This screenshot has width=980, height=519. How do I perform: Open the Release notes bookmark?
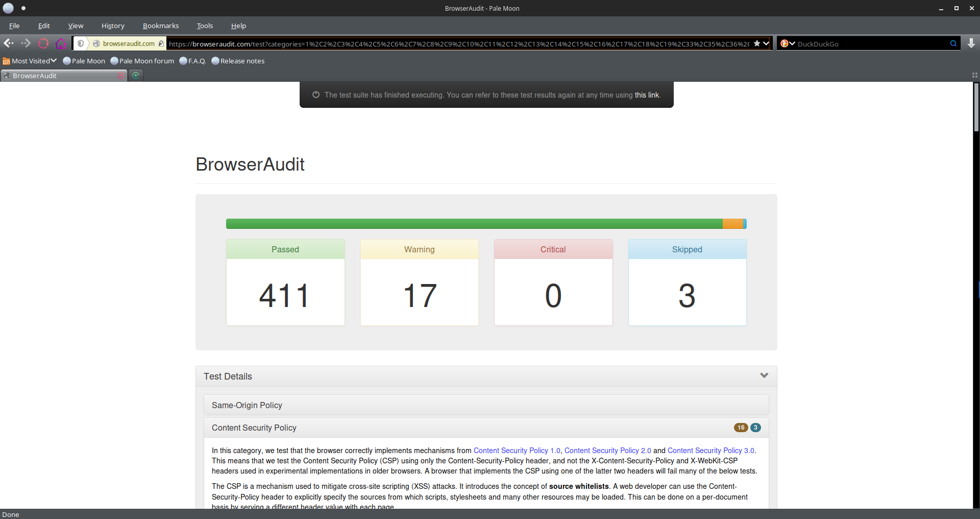[x=238, y=61]
